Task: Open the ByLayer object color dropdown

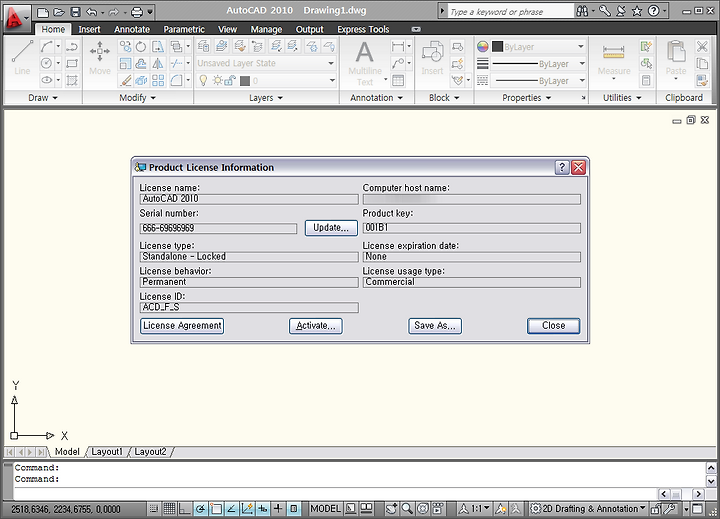Action: pyautogui.click(x=539, y=46)
